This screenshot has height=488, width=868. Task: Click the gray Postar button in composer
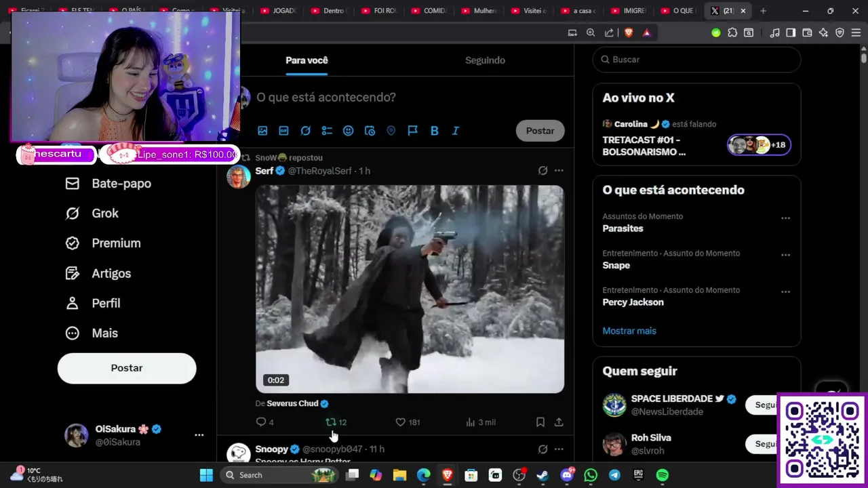coord(540,131)
